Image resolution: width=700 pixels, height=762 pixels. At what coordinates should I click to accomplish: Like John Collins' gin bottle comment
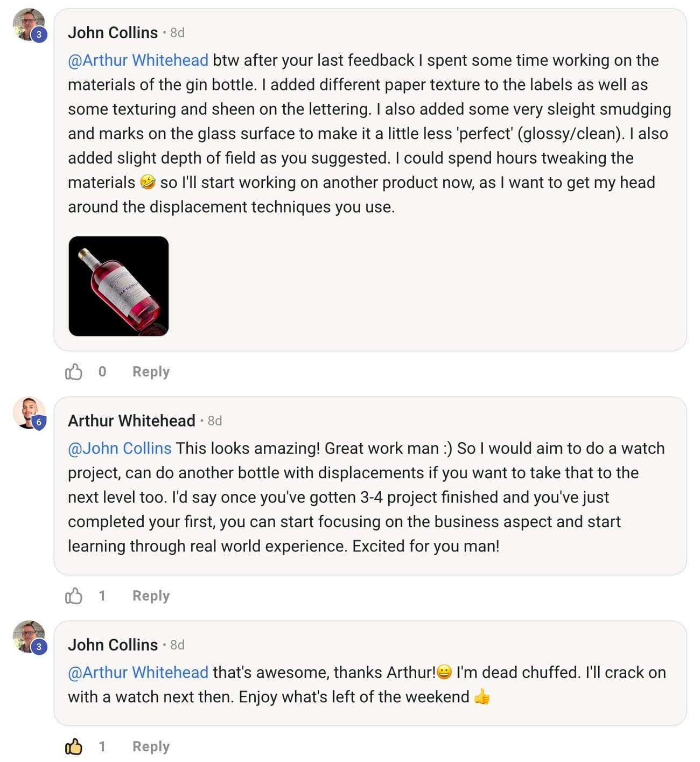click(x=74, y=372)
